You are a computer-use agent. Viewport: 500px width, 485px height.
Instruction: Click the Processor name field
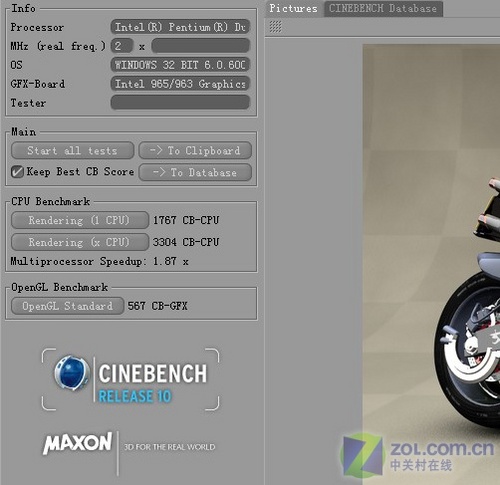pyautogui.click(x=180, y=27)
